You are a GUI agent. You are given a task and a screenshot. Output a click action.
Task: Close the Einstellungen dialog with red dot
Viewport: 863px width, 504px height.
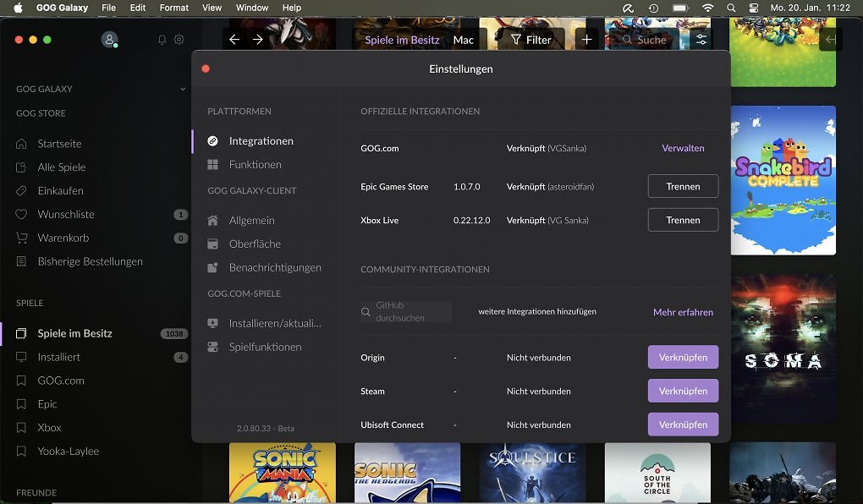(x=206, y=68)
